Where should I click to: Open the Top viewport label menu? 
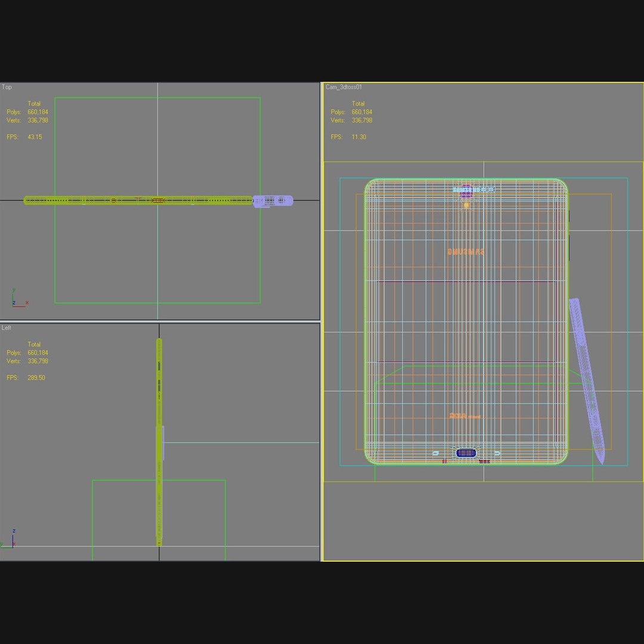[7, 87]
